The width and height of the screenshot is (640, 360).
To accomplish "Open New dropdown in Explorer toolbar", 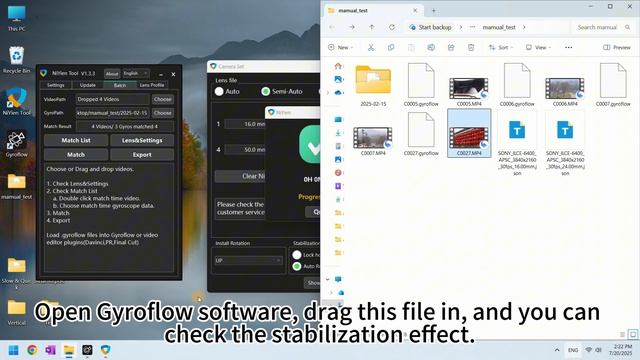I will coord(340,48).
